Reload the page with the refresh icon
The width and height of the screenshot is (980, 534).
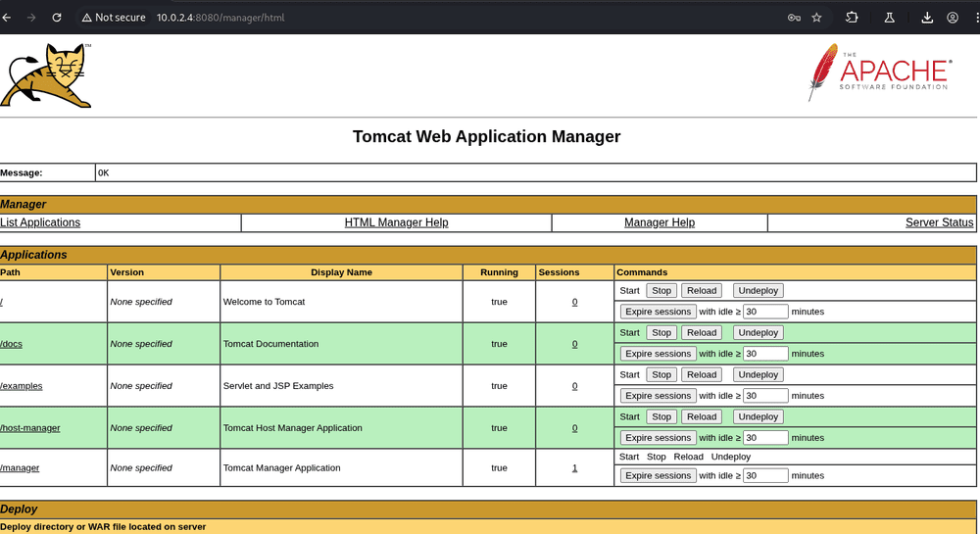coord(57,18)
